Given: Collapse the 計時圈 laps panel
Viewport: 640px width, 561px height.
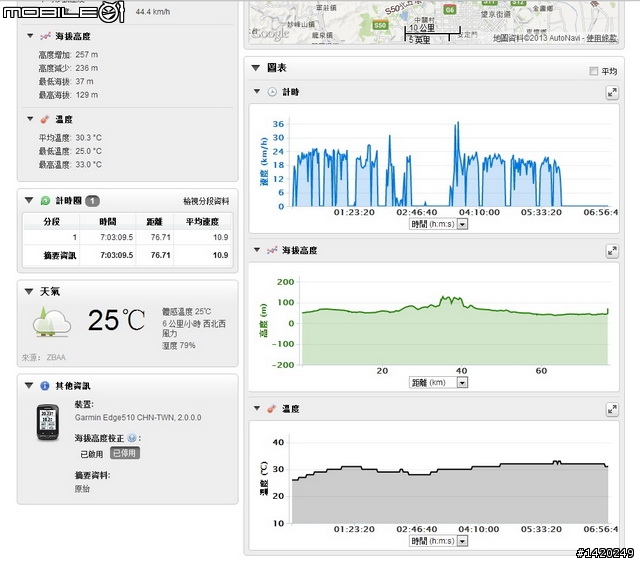Looking at the screenshot, I should click(29, 200).
